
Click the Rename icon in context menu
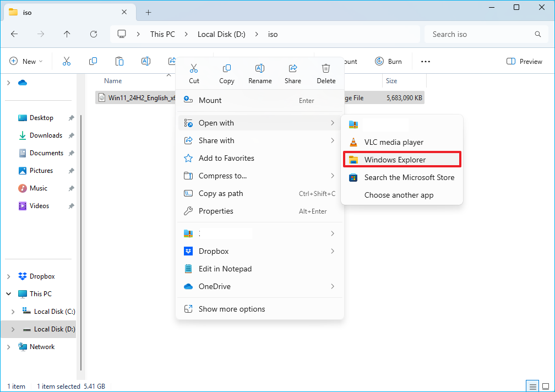pos(260,73)
